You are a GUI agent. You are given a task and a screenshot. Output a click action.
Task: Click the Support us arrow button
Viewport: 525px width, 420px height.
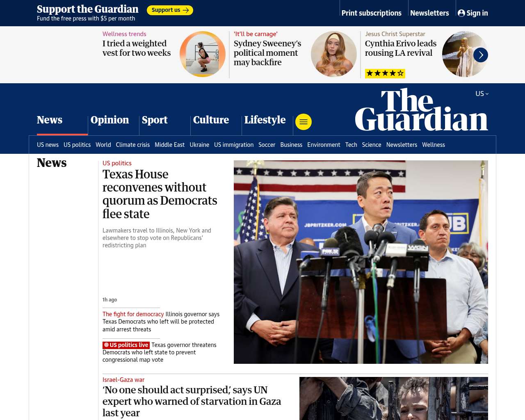pos(170,10)
